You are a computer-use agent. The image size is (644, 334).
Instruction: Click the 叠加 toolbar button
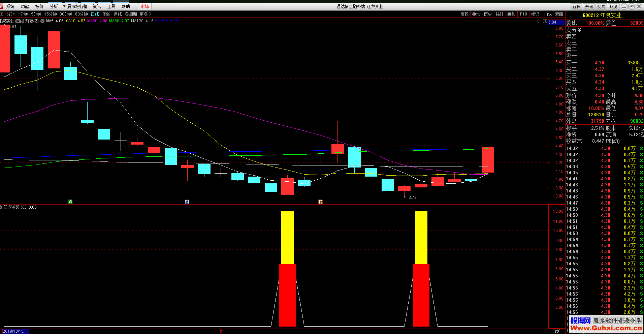click(x=476, y=14)
